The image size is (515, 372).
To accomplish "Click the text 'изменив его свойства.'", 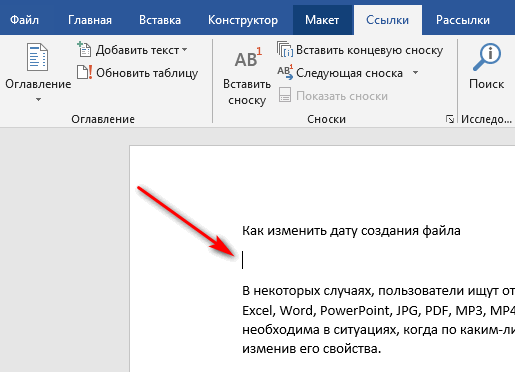I will click(311, 349).
